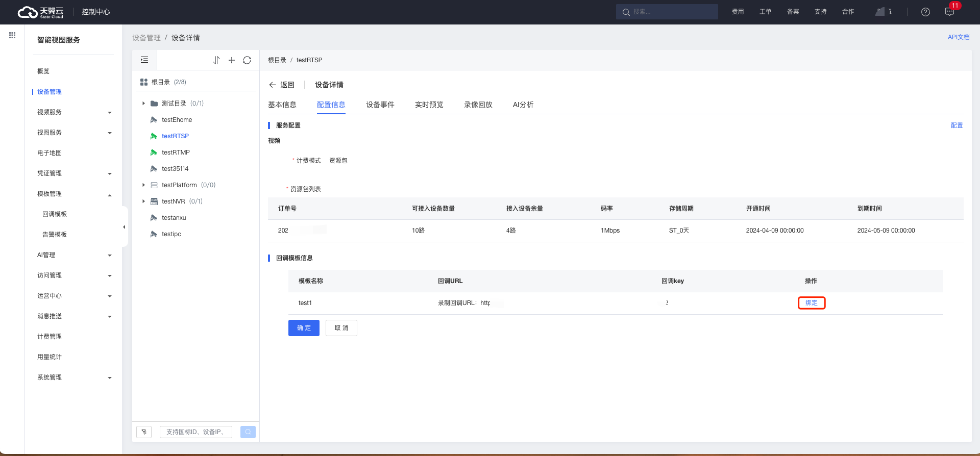Expand the 运营中心 sidebar menu

pyautogui.click(x=110, y=296)
